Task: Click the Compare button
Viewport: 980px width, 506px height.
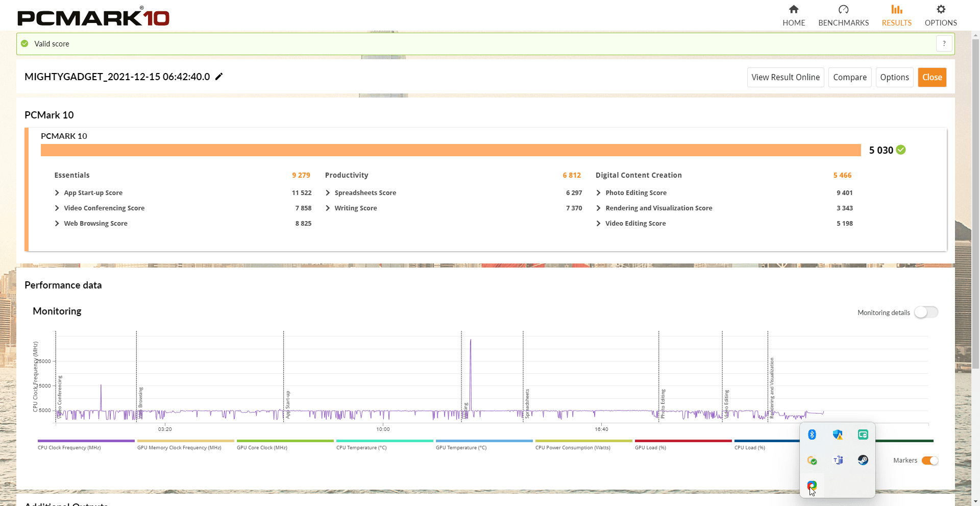Action: click(x=849, y=78)
